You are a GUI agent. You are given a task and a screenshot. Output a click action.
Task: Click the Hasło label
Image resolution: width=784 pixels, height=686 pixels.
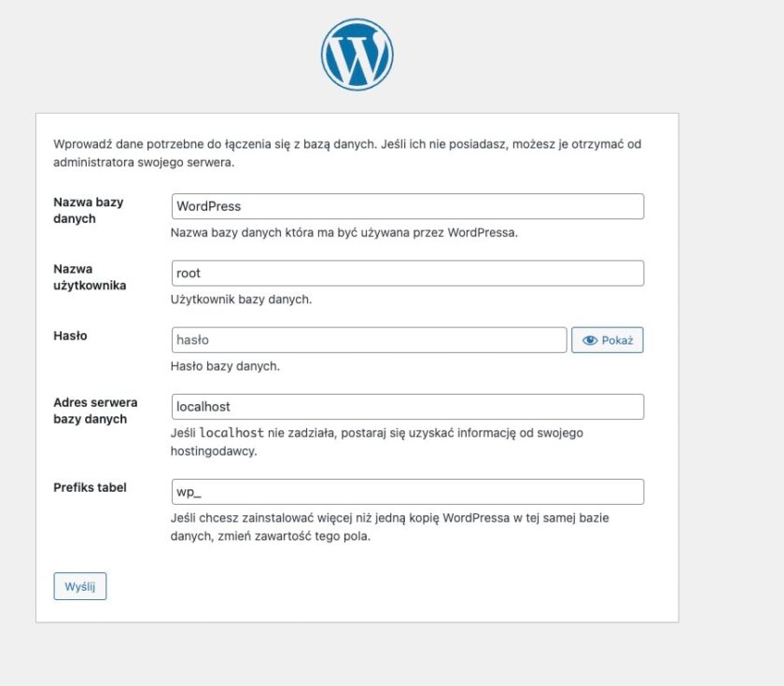coord(68,336)
